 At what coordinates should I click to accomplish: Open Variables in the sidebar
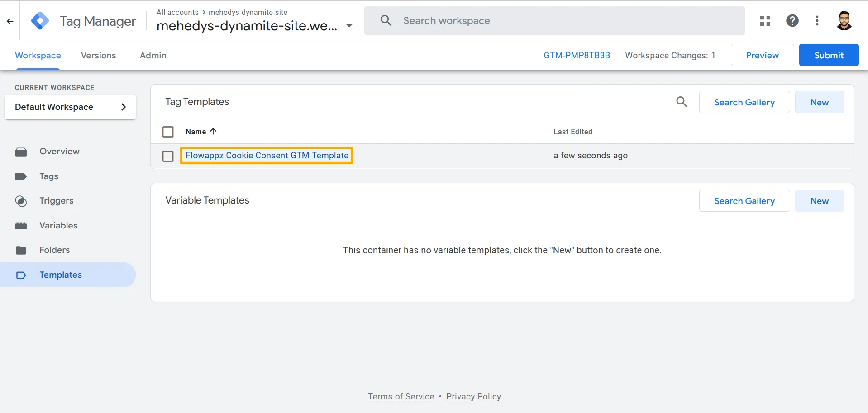coord(58,226)
